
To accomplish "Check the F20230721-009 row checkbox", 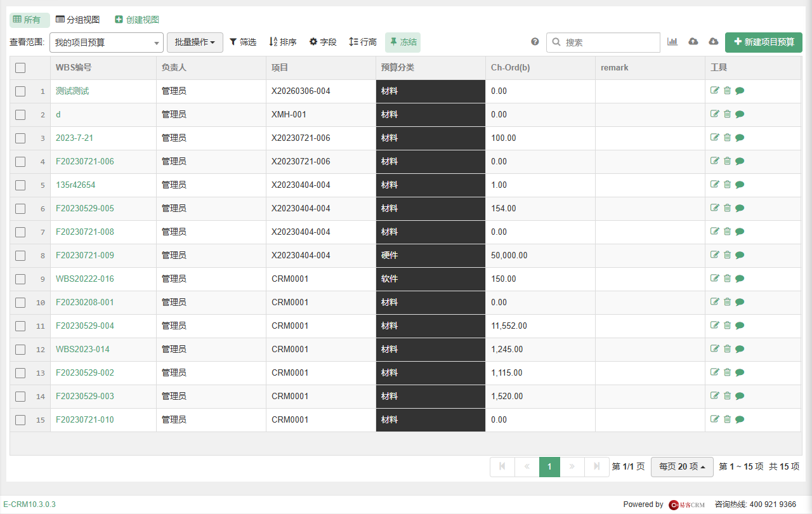I will point(20,256).
